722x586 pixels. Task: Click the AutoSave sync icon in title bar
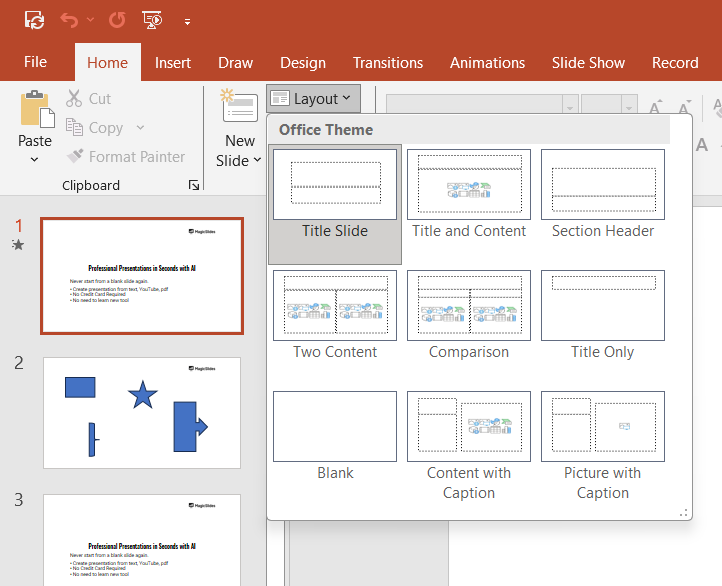[x=34, y=20]
